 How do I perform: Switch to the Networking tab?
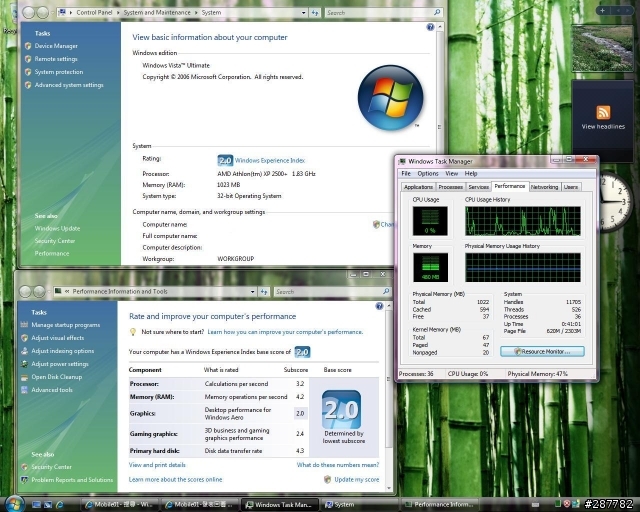[544, 187]
